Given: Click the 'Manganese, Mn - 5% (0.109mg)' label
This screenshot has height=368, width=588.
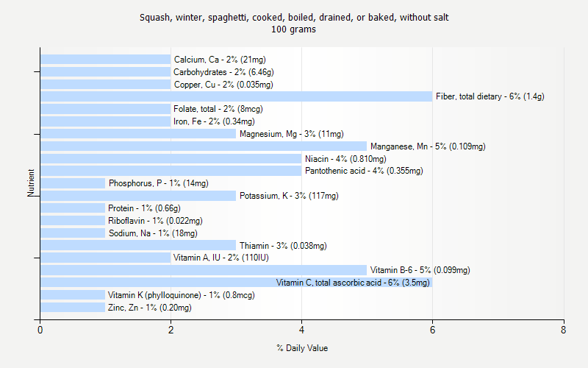Looking at the screenshot, I should (428, 146).
